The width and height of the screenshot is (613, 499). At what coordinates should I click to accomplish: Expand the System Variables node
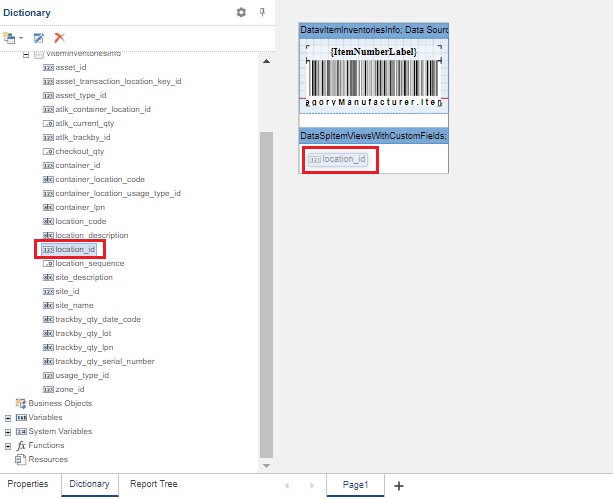coord(8,431)
